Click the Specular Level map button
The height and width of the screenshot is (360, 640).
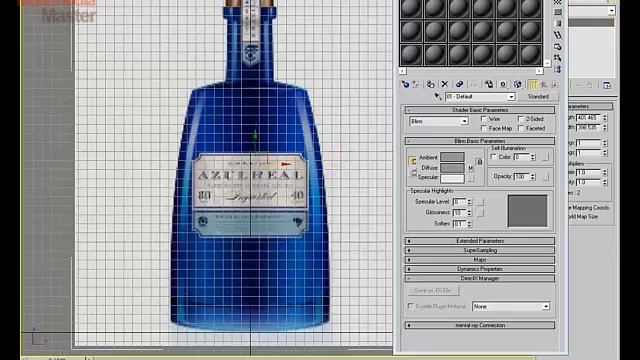[x=480, y=202]
